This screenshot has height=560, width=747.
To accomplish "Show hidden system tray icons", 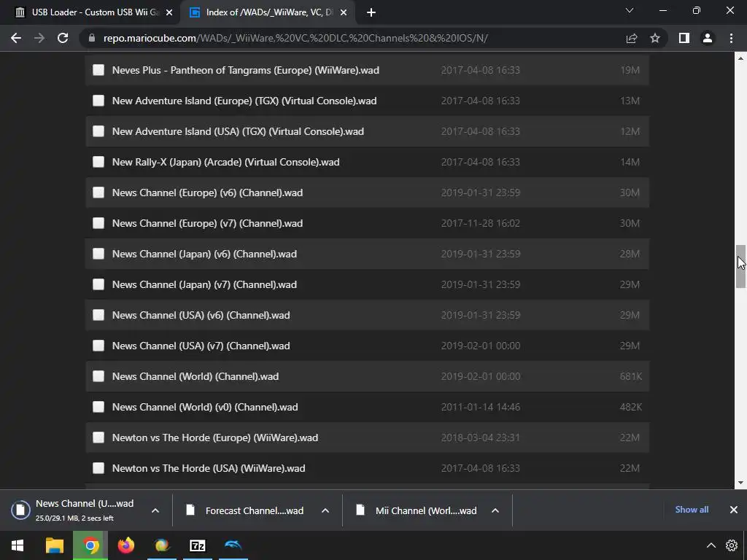I will coord(711,545).
